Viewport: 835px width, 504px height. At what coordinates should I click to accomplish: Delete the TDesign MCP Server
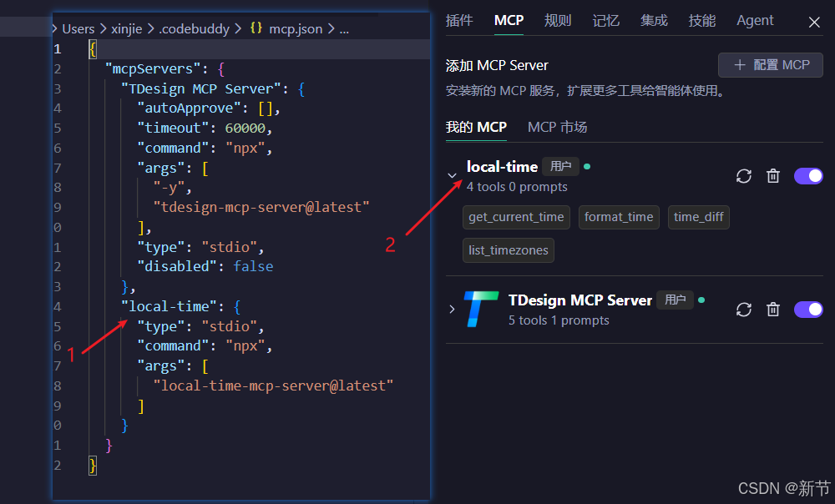click(773, 310)
